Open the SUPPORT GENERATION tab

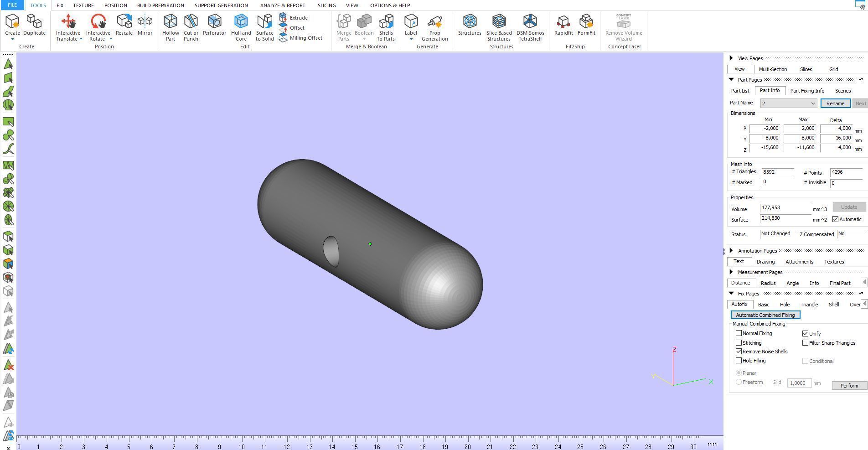(x=221, y=5)
